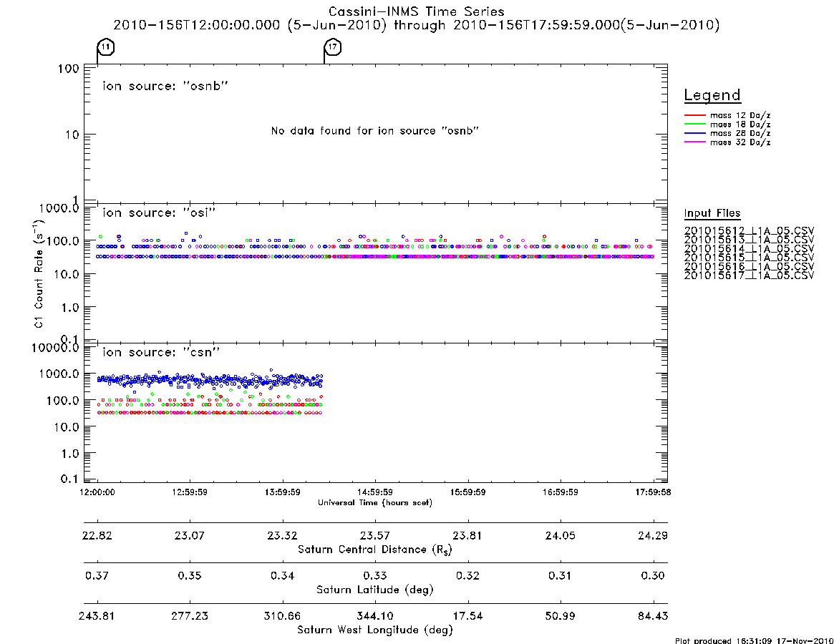Click the 17:59:58 time tick label

click(653, 492)
